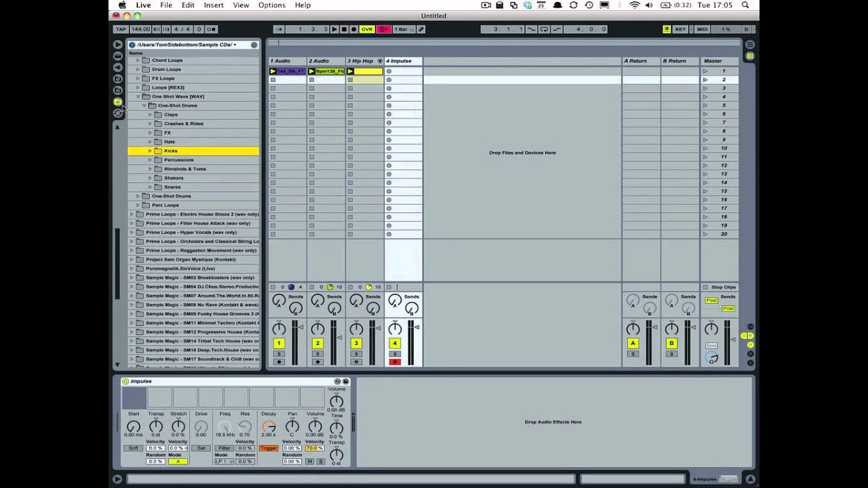Click the Impulse Decay knob
The width and height of the screenshot is (868, 488).
pyautogui.click(x=269, y=427)
